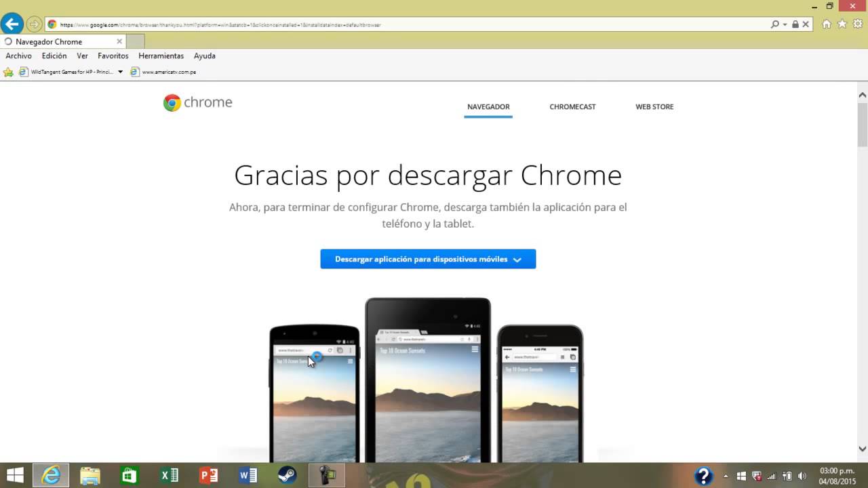Open the Edición menu
The image size is (868, 488).
pyautogui.click(x=54, y=56)
